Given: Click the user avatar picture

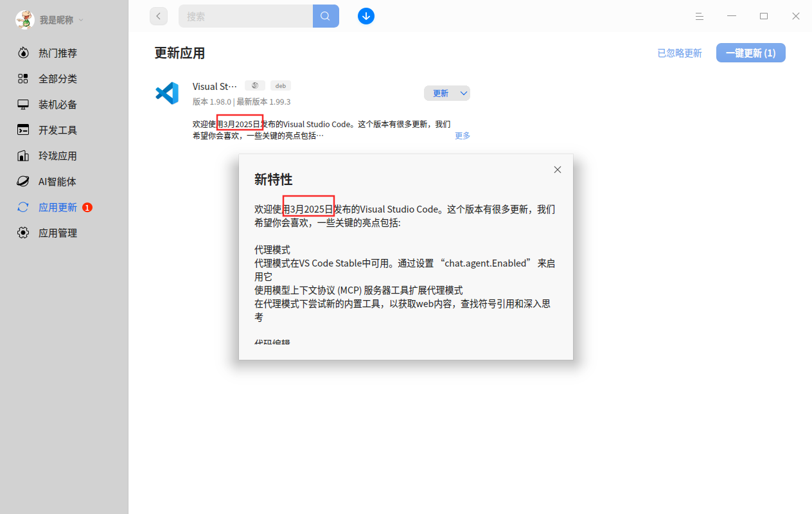Looking at the screenshot, I should click(x=25, y=20).
